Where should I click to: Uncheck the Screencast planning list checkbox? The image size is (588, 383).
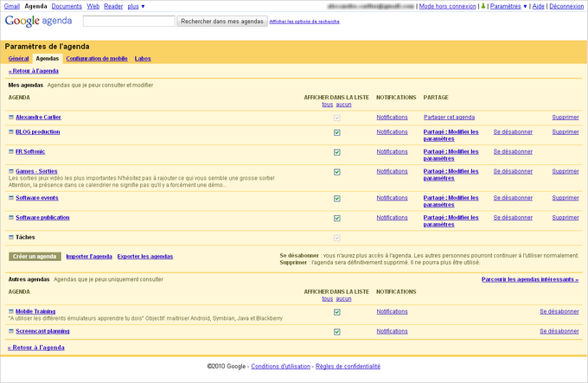click(x=337, y=332)
